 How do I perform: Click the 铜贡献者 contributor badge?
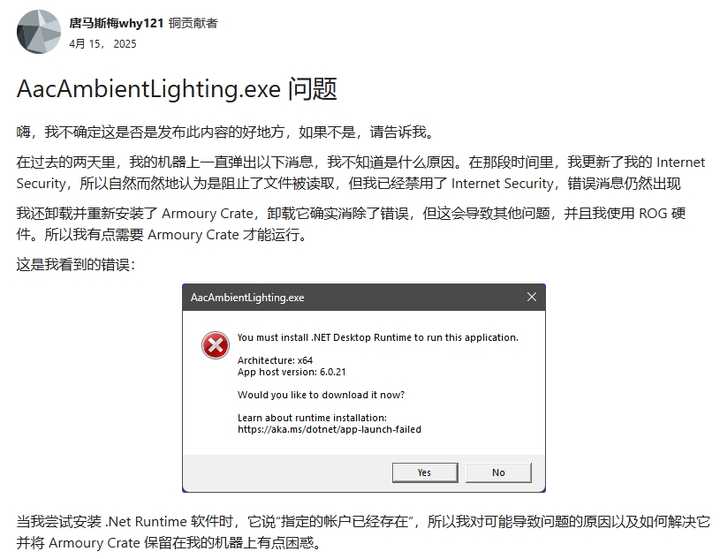[193, 23]
